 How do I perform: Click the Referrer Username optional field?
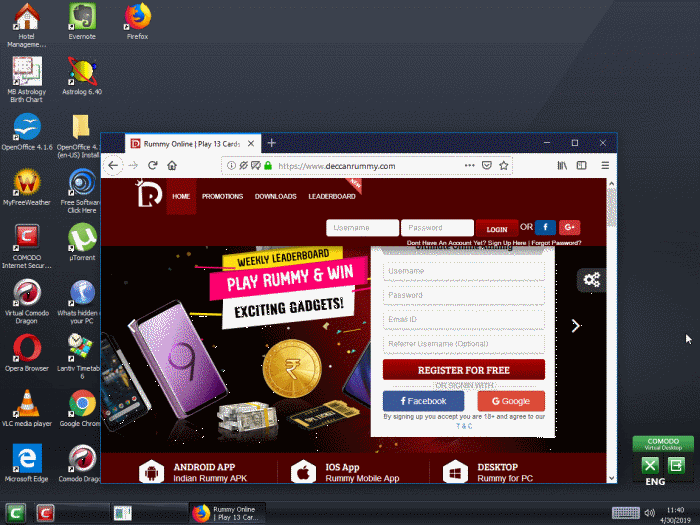(464, 344)
